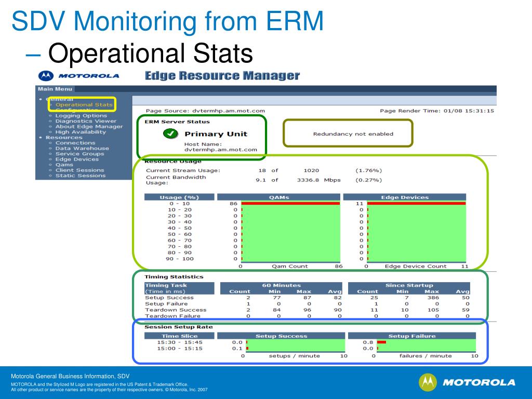Click the Teardown Failure timing row label
Viewport: 532px width, 399px height.
pyautogui.click(x=172, y=316)
